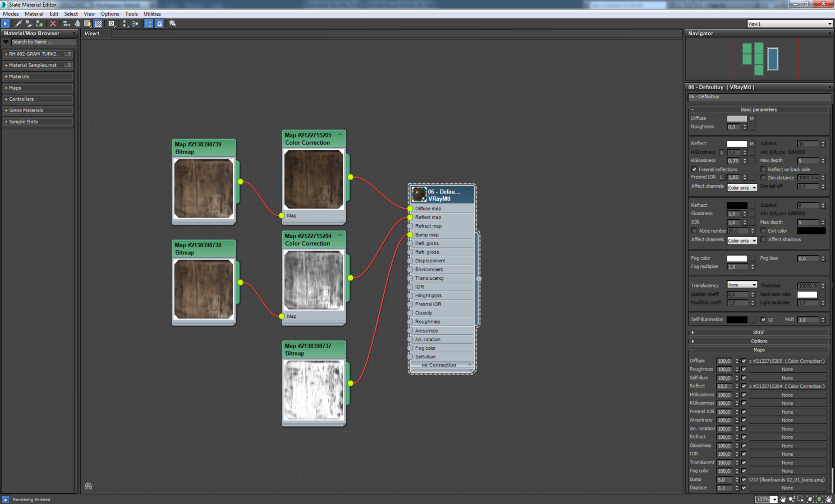Click the Search by Name field
The width and height of the screenshot is (835, 504).
43,42
